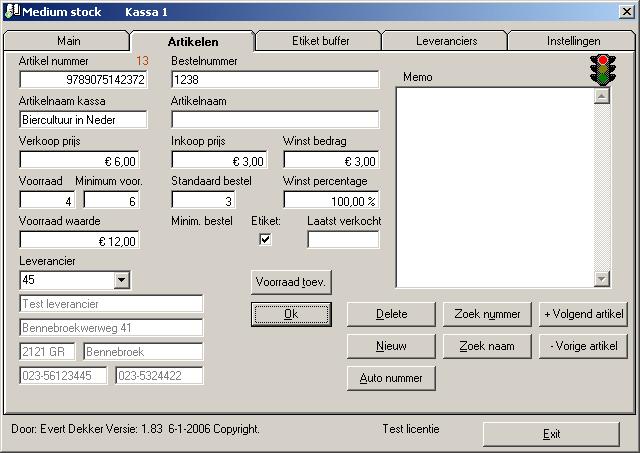Go to + Volgend artikel
The image size is (640, 453).
coord(583,314)
